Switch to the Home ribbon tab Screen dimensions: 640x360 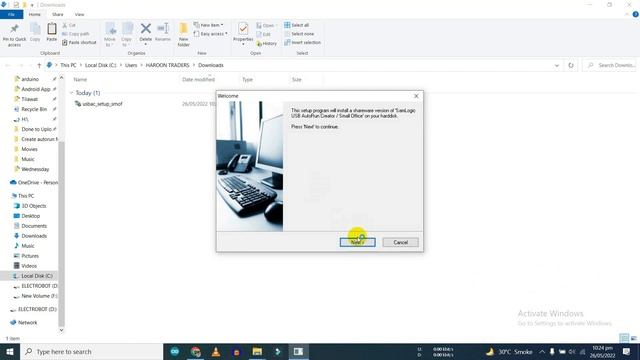35,14
